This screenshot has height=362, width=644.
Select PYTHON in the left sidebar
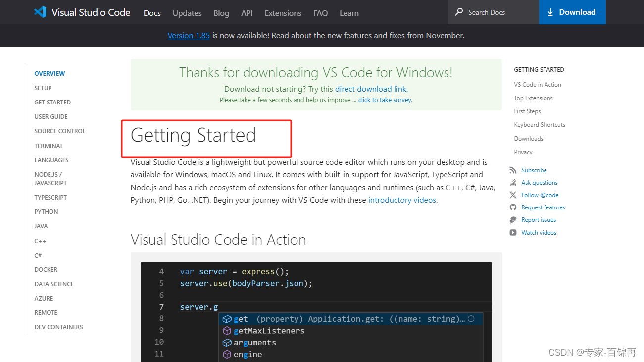tap(46, 211)
